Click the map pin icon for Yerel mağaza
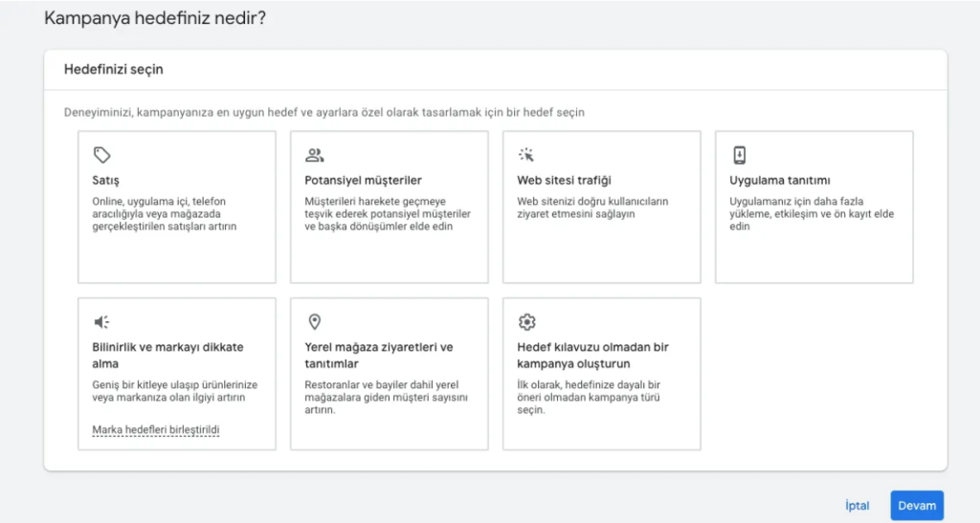980x523 pixels. [x=314, y=321]
